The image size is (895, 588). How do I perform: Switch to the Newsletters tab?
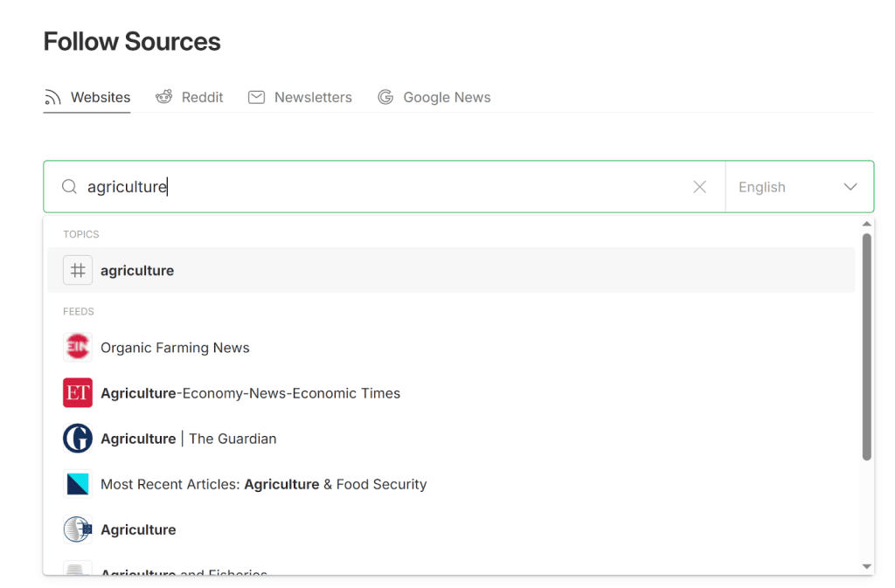(312, 96)
